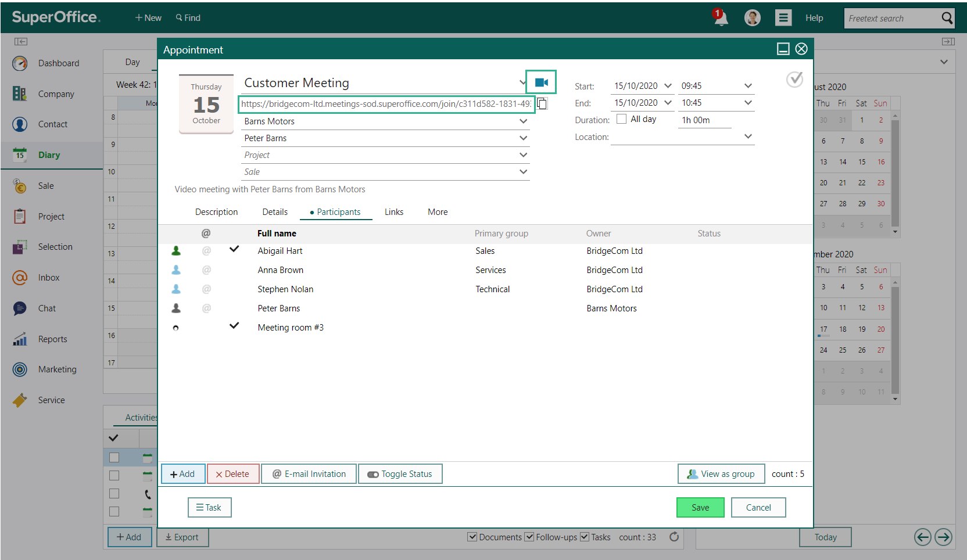
Task: Switch to the Details tab
Action: click(275, 212)
